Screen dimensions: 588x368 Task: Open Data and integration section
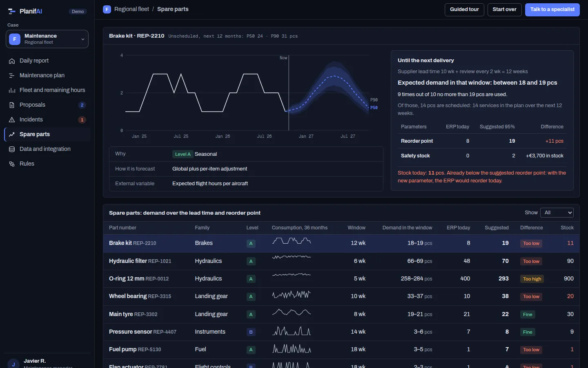click(x=47, y=149)
